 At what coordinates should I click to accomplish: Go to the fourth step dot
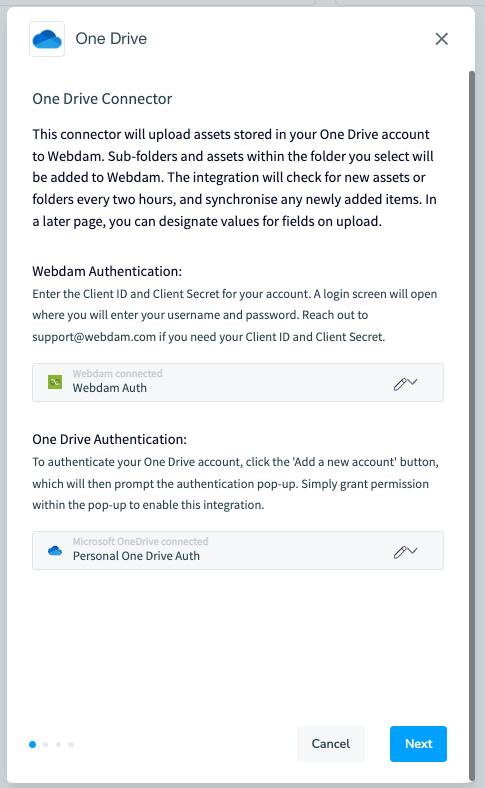71,744
